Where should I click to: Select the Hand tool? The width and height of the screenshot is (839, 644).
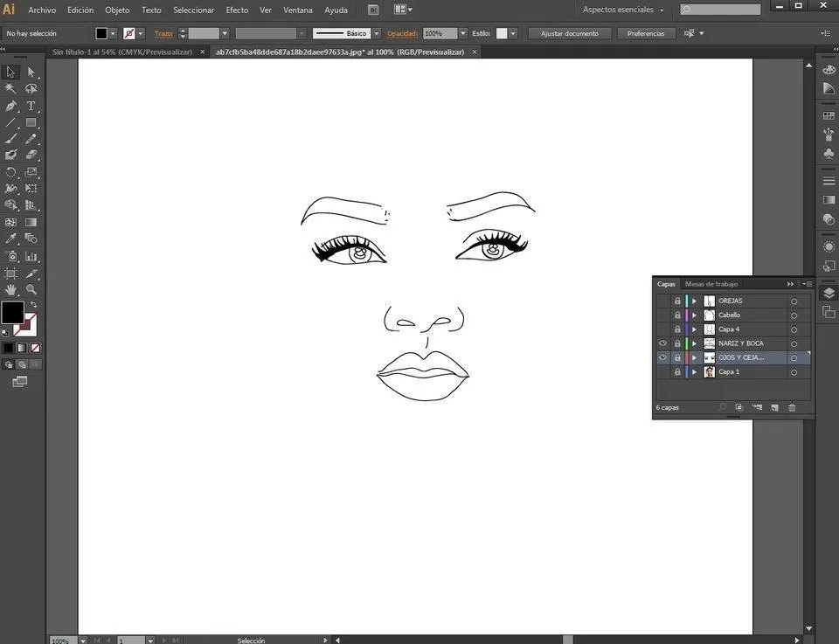coord(11,289)
